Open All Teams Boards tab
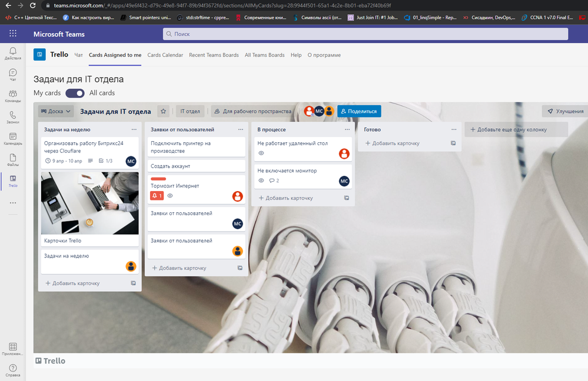Image resolution: width=588 pixels, height=381 pixels. [264, 55]
